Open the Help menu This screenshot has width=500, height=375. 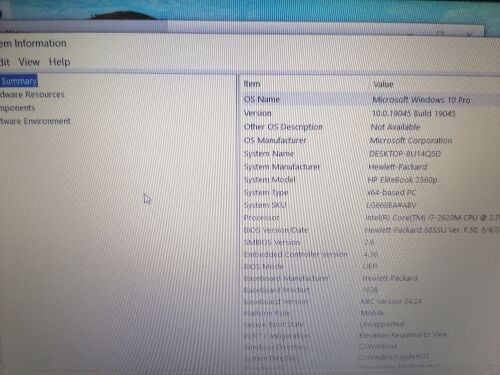[60, 62]
